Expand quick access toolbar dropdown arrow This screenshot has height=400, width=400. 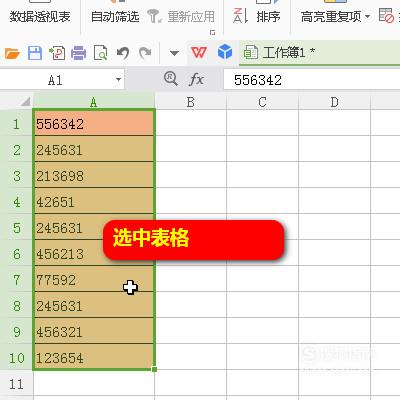(x=174, y=53)
